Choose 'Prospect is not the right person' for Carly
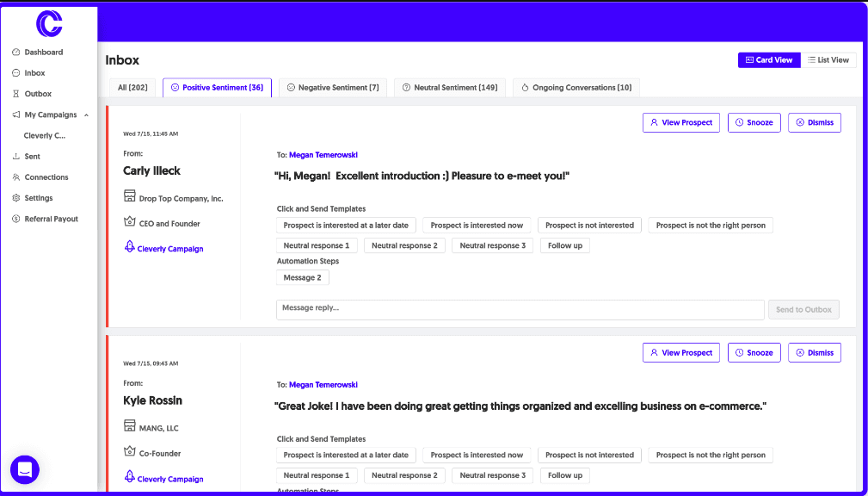868x496 pixels. click(711, 225)
